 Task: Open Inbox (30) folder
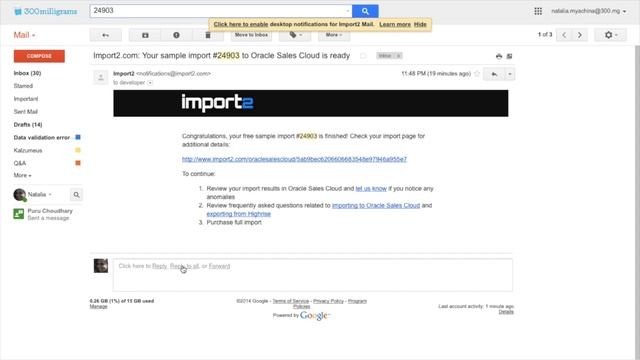click(x=27, y=73)
